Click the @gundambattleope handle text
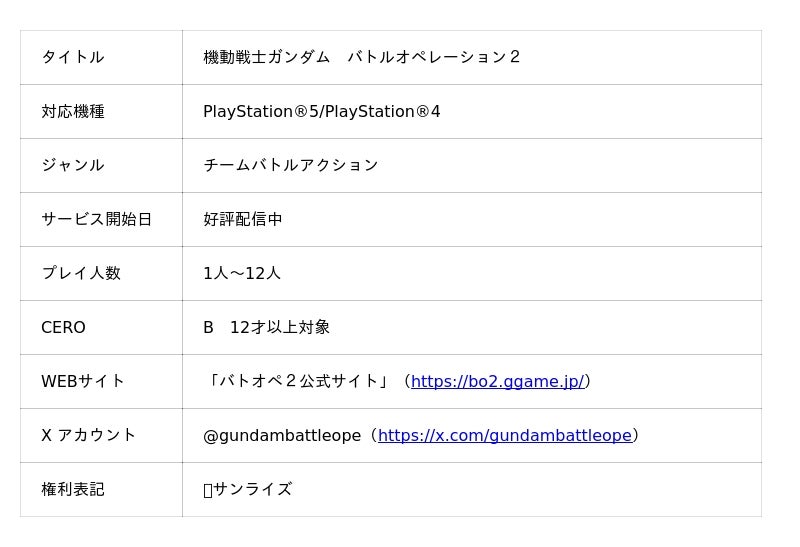The width and height of the screenshot is (800, 547). point(282,436)
